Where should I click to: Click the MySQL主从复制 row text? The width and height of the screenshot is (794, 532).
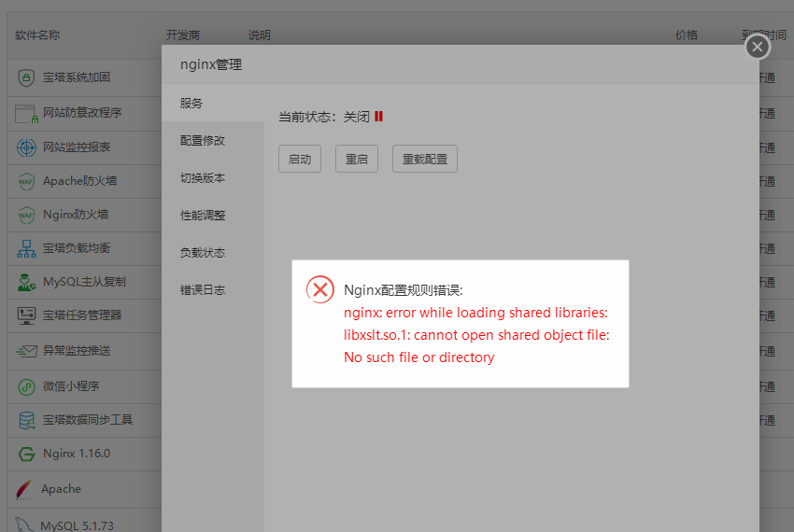(x=84, y=282)
